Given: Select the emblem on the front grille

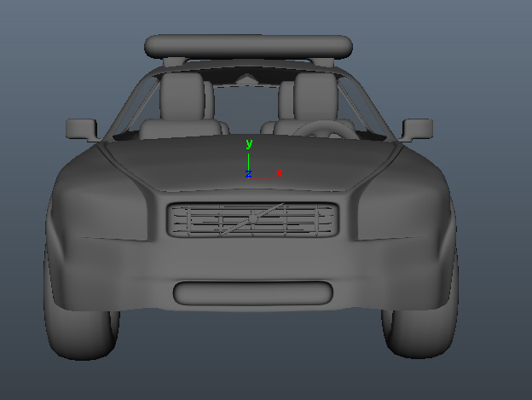Looking at the screenshot, I should (x=253, y=219).
